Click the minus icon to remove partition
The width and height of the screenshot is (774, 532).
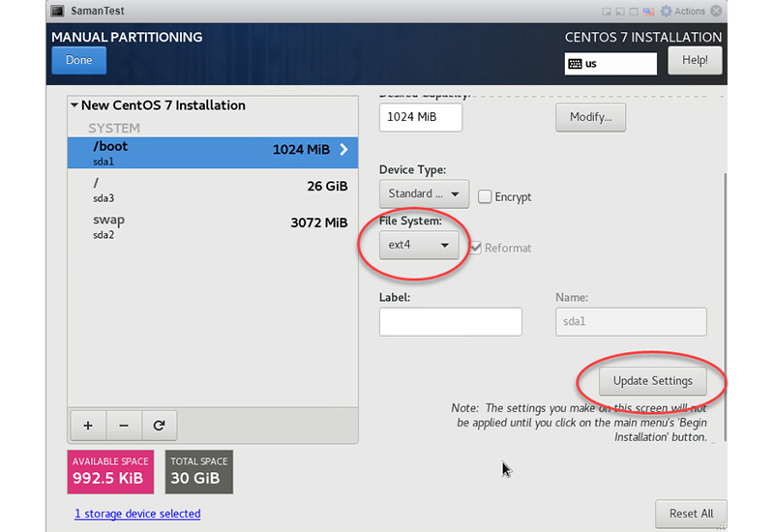pos(124,425)
